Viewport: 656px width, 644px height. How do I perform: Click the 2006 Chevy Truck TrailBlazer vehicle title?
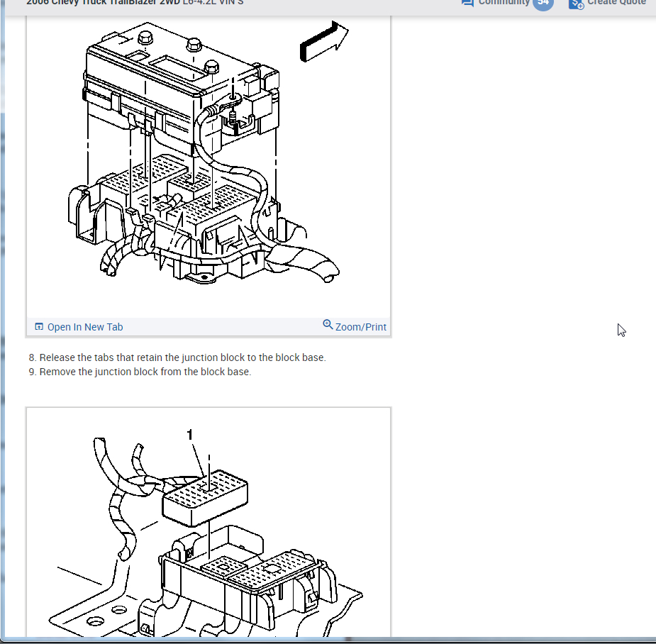pos(135,3)
